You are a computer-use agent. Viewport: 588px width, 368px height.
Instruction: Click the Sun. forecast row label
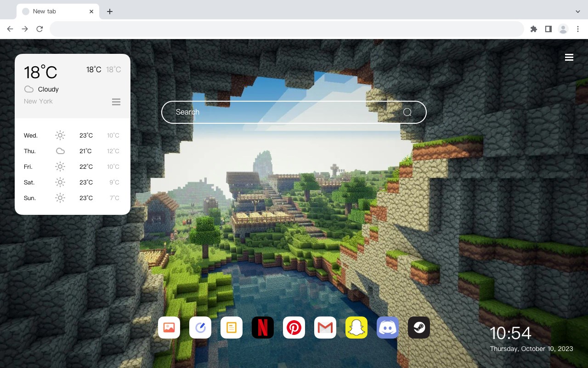pyautogui.click(x=30, y=198)
